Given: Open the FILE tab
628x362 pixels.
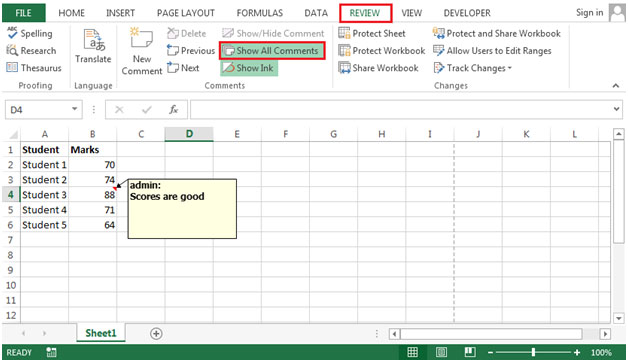Looking at the screenshot, I should pyautogui.click(x=24, y=13).
